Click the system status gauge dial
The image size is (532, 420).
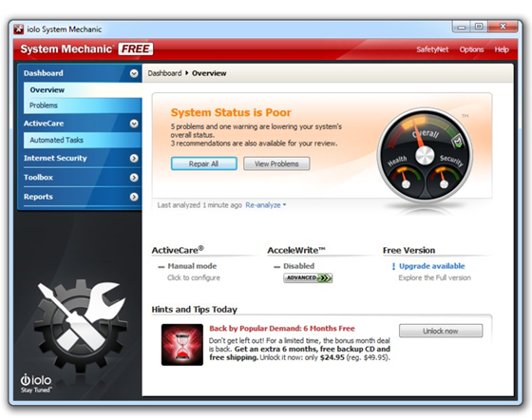[x=425, y=156]
